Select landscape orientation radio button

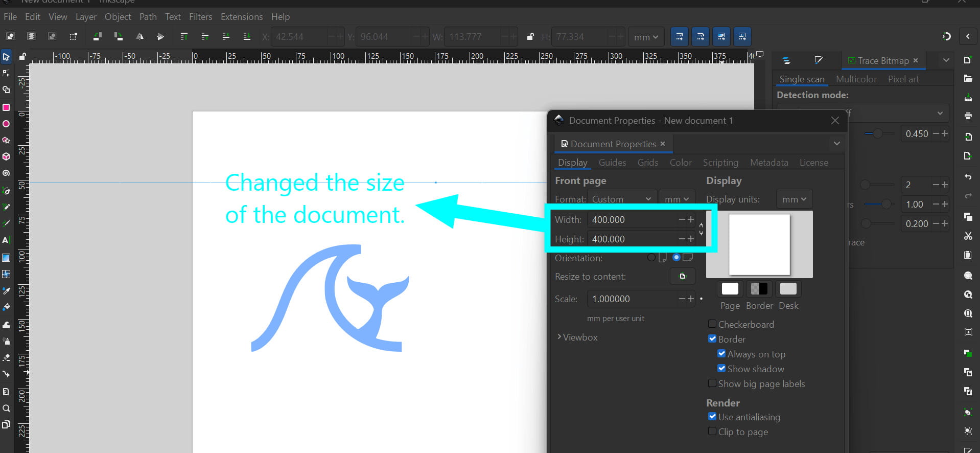676,257
